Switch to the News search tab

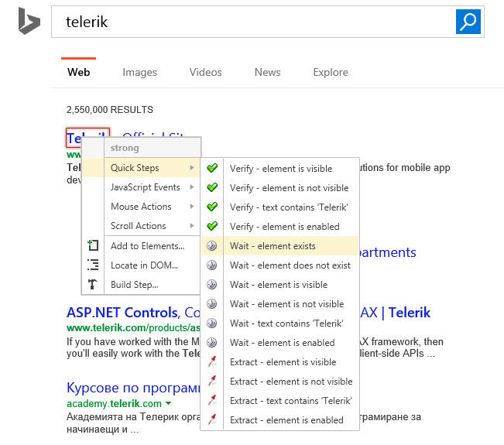pos(267,72)
